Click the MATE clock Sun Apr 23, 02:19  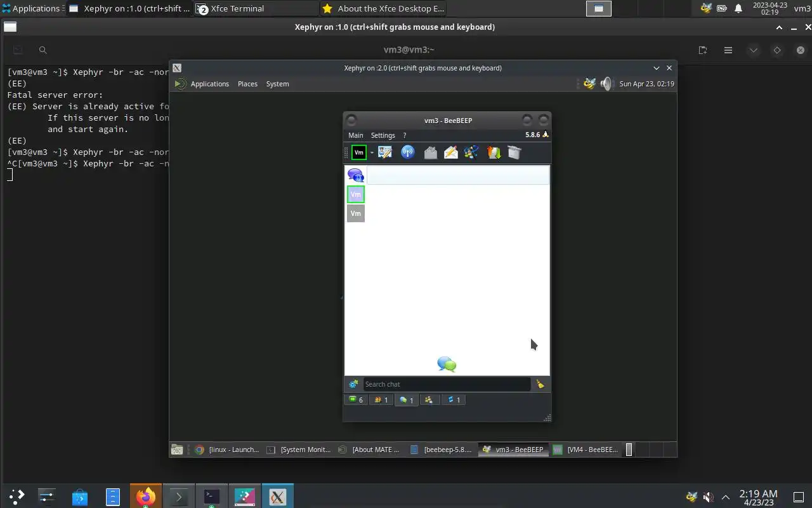(646, 84)
